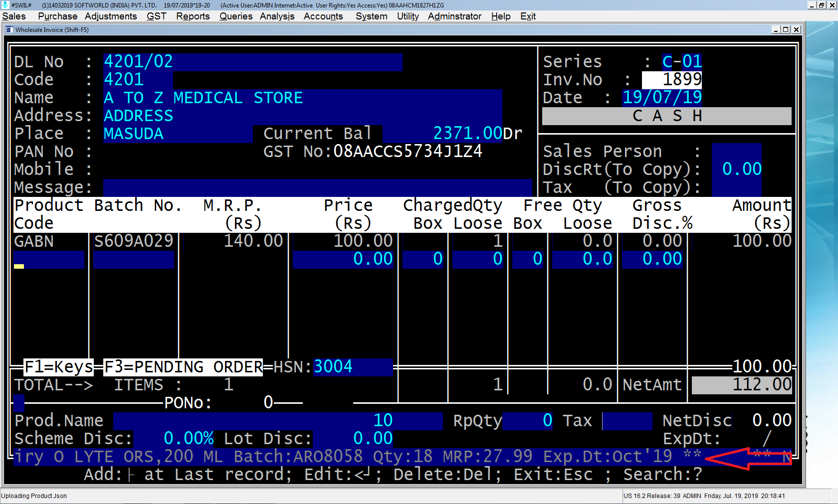Click the Exit menu item
838x504 pixels.
click(x=528, y=16)
